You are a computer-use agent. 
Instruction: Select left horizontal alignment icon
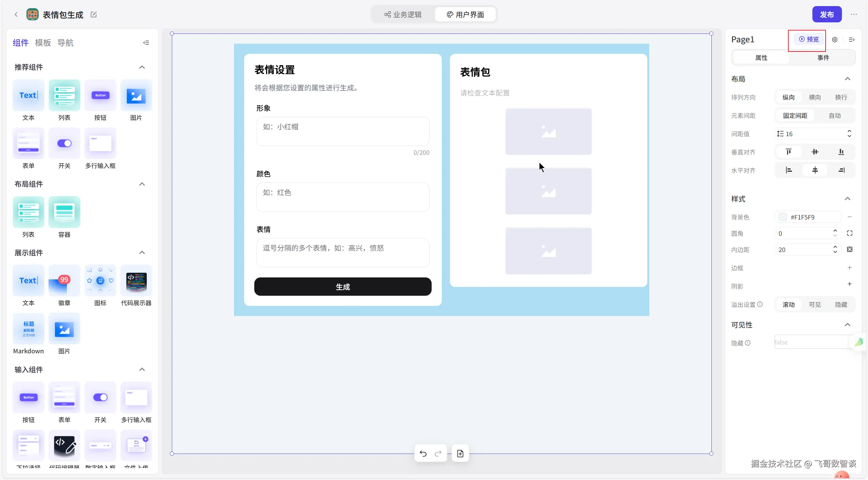coord(788,170)
